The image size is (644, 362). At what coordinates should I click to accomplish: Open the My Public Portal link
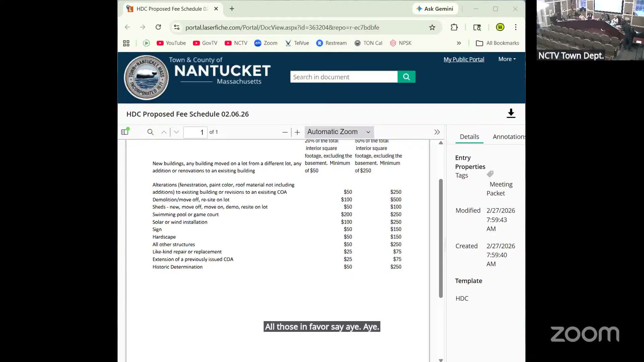pyautogui.click(x=464, y=59)
